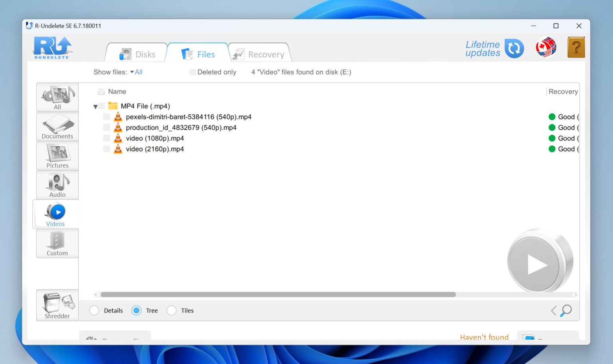The image size is (613, 364).
Task: Click the back chevron near the search icon
Action: tap(554, 310)
